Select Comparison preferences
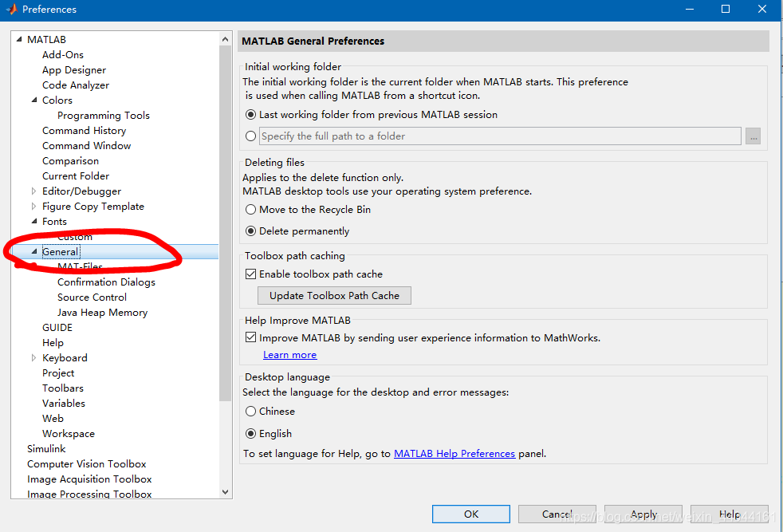This screenshot has height=532, width=783. click(70, 161)
